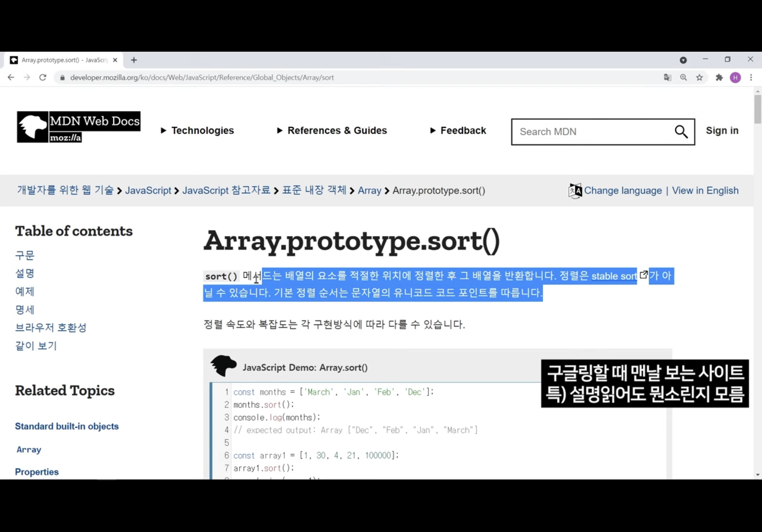The width and height of the screenshot is (762, 532).
Task: Click the Sign in link
Action: [x=722, y=131]
